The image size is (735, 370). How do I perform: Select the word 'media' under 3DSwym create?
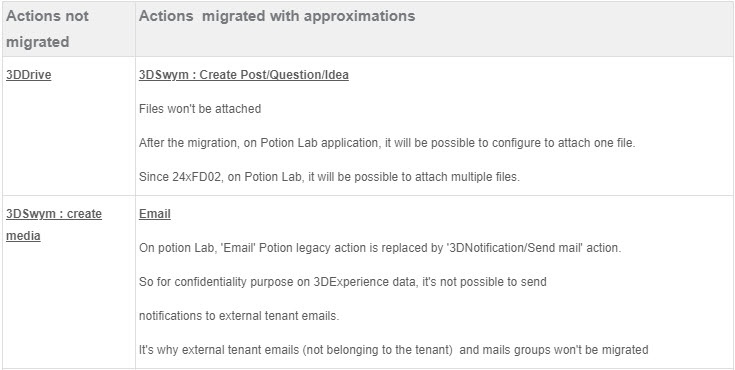tap(23, 235)
